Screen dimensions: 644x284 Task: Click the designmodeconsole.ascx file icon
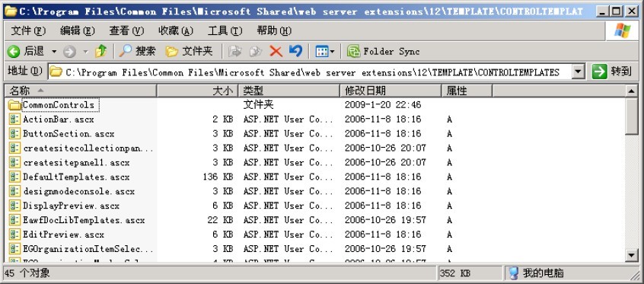[15, 192]
